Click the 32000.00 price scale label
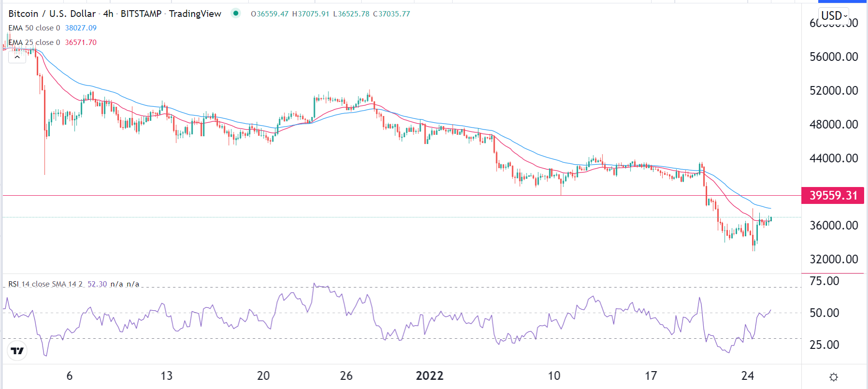 (x=834, y=259)
